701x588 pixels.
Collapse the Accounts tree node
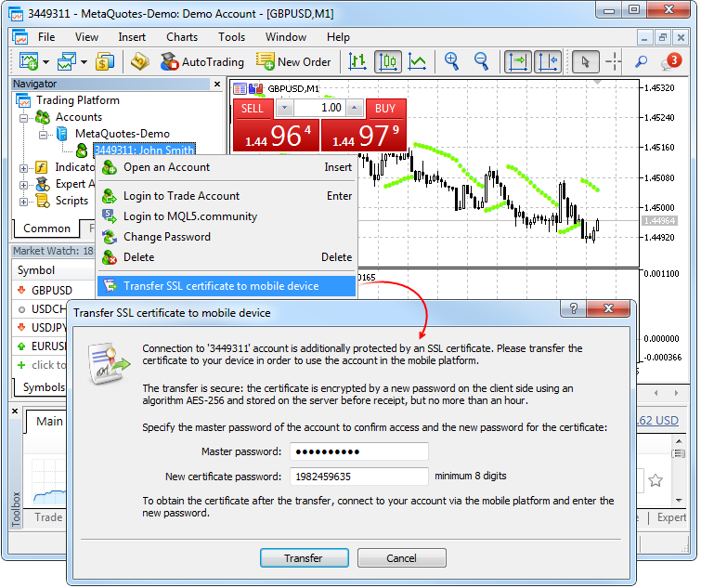(x=24, y=118)
